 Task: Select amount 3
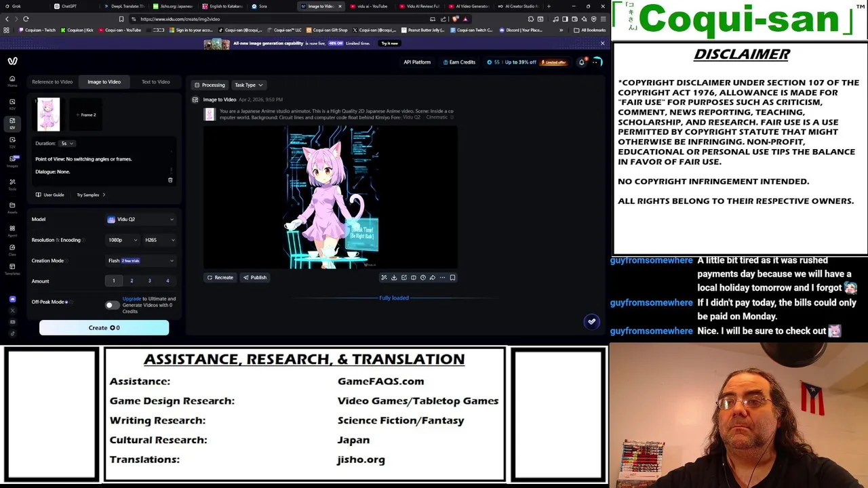149,281
